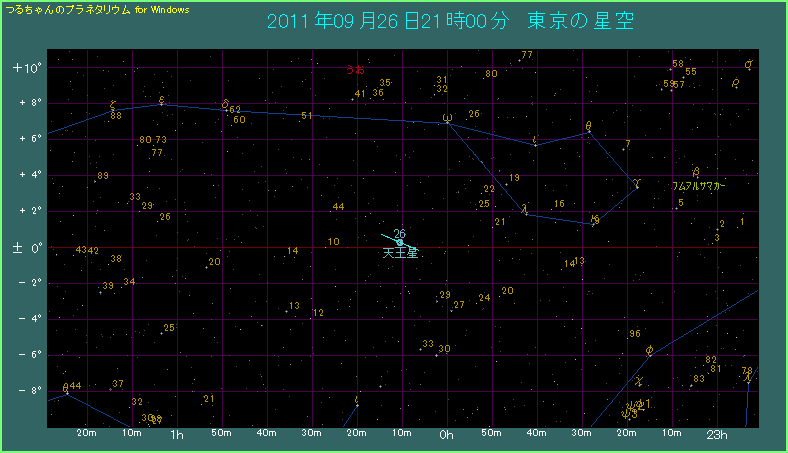Click the 1h right ascension axis label
The width and height of the screenshot is (788, 453).
pyautogui.click(x=177, y=435)
